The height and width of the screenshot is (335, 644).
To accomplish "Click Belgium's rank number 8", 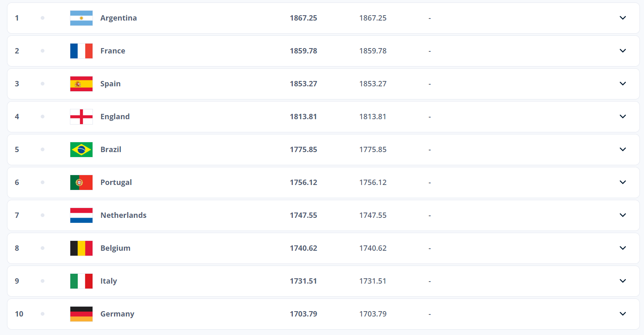I will point(17,248).
